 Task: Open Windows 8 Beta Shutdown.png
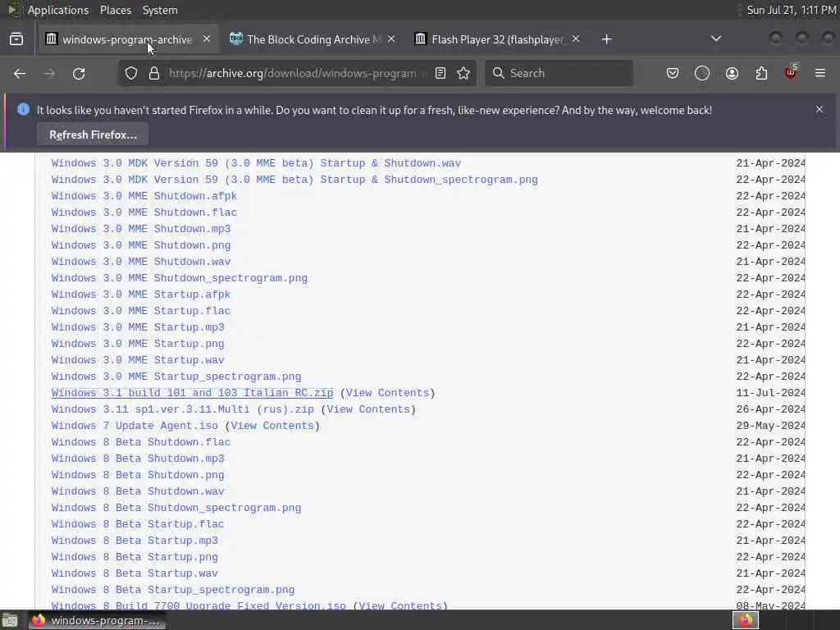pyautogui.click(x=138, y=475)
